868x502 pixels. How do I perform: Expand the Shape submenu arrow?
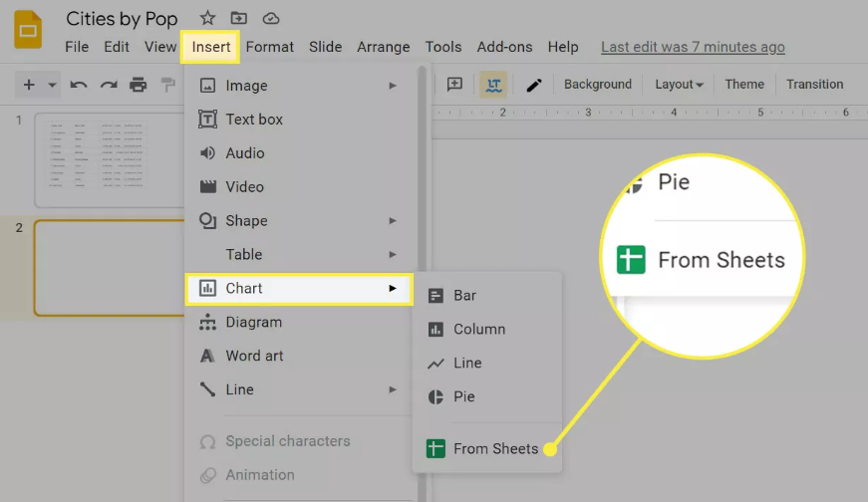pos(393,221)
